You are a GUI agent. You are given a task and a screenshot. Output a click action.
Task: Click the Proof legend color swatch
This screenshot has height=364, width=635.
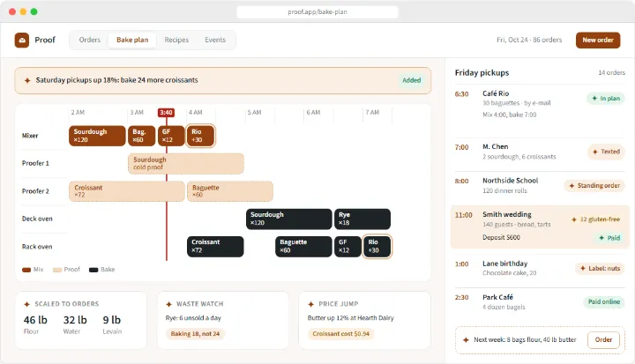57,270
